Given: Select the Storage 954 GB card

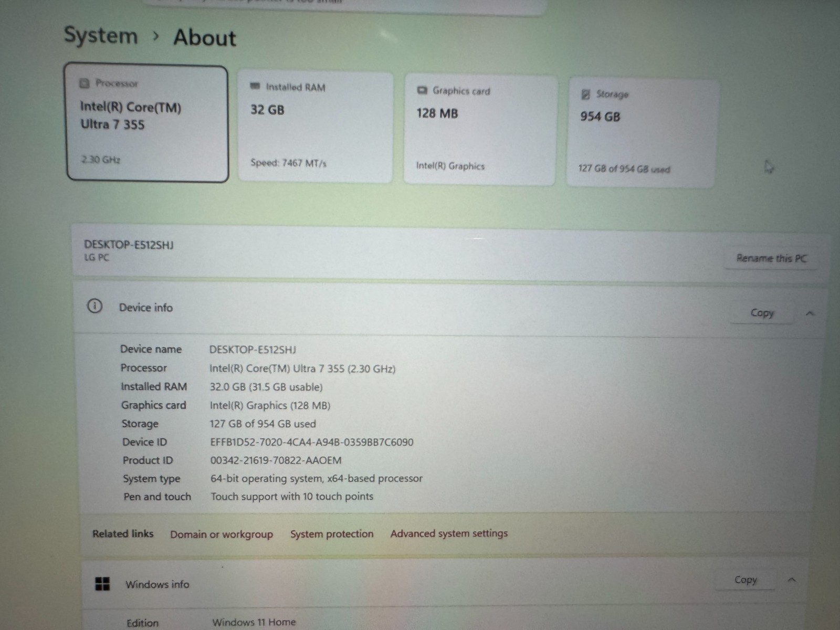Looking at the screenshot, I should pos(642,133).
